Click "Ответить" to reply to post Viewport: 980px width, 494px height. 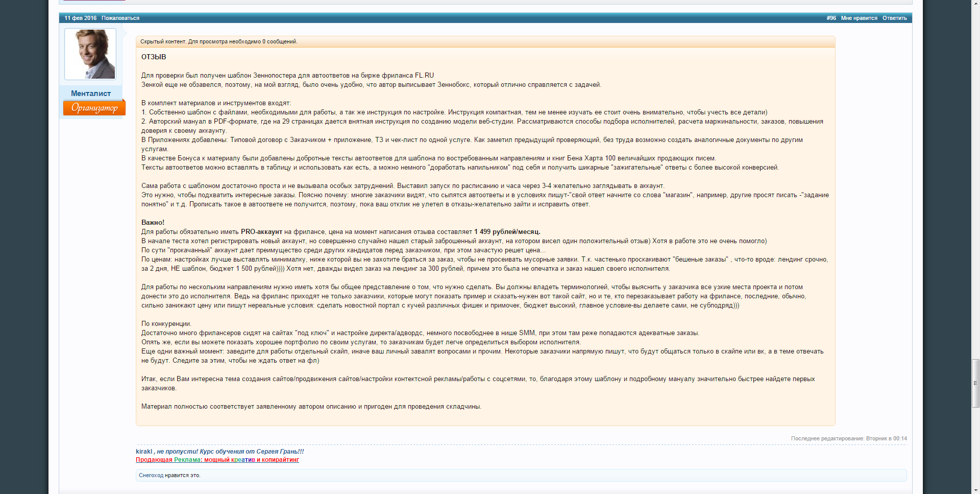[x=894, y=18]
